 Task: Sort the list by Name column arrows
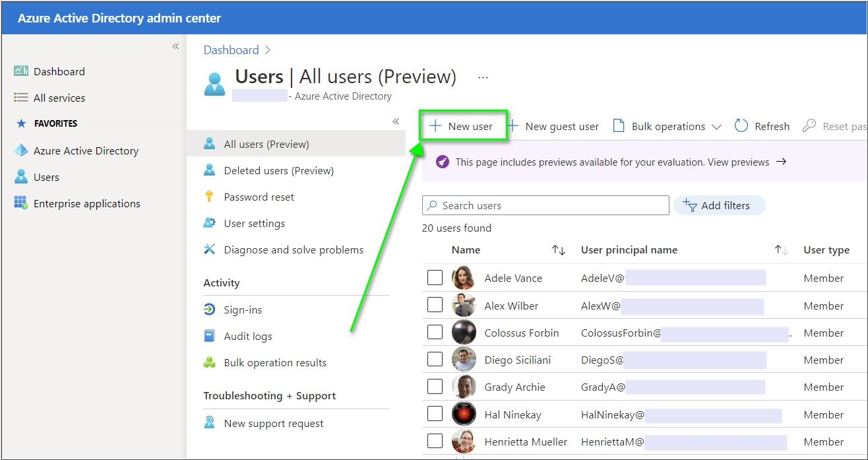point(559,250)
